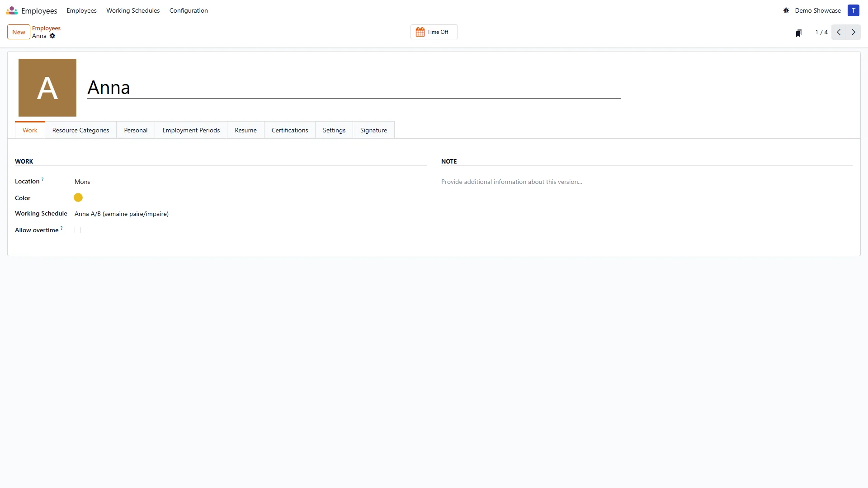This screenshot has width=868, height=488.
Task: Edit the Location field Mons
Action: [x=250, y=182]
